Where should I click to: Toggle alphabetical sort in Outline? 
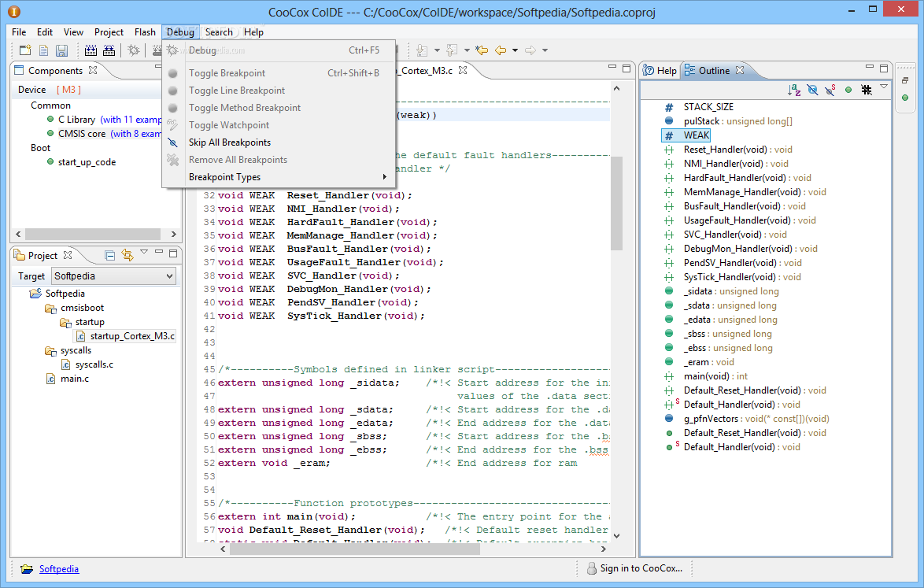point(794,91)
